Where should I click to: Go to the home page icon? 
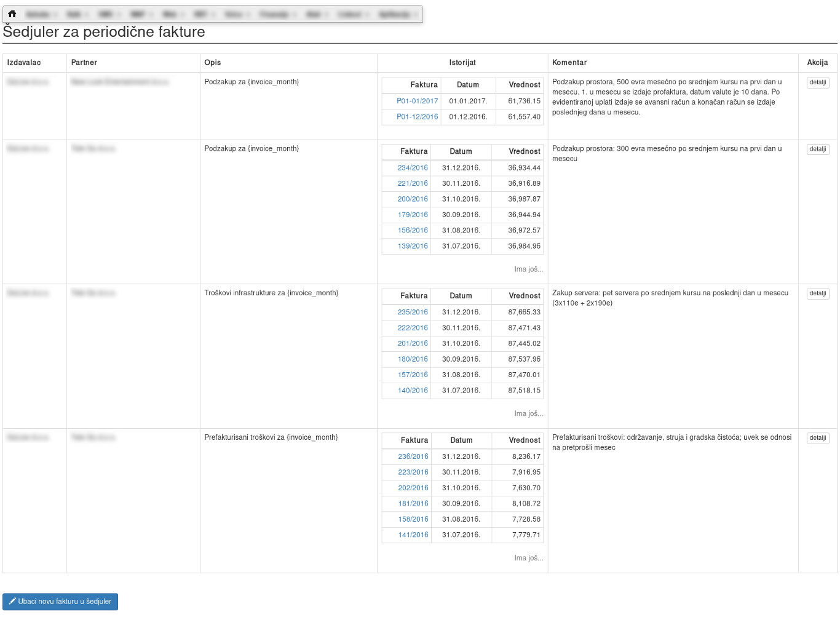[12, 14]
